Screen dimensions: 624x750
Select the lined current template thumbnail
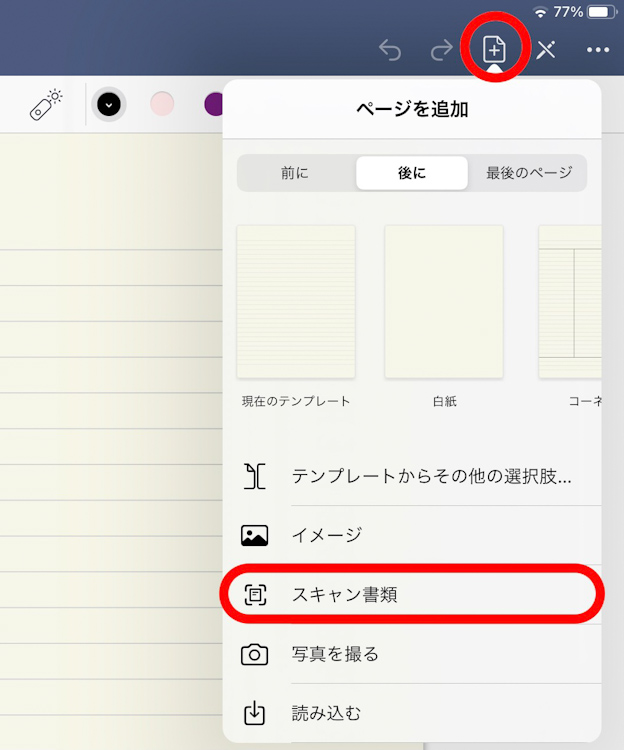[296, 301]
